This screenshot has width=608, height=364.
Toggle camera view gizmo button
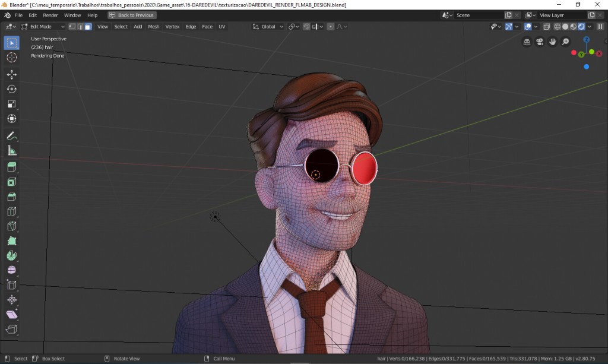point(540,42)
